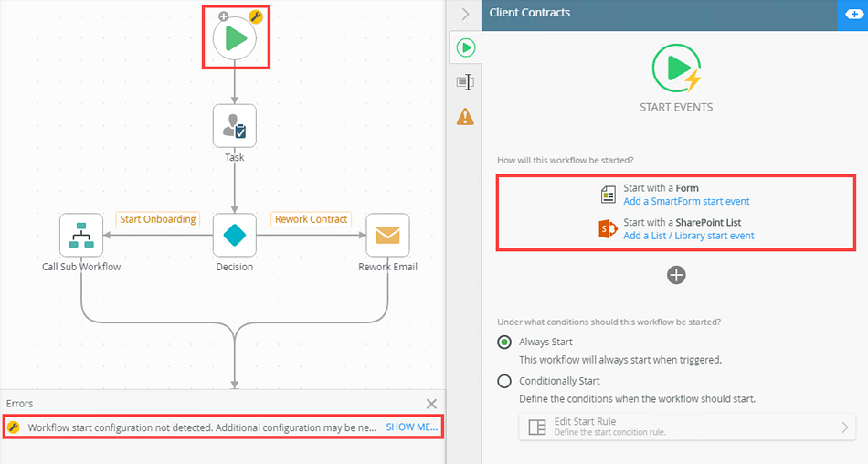Click the Call Sub Workflow label text
The width and height of the screenshot is (868, 464).
point(81,267)
